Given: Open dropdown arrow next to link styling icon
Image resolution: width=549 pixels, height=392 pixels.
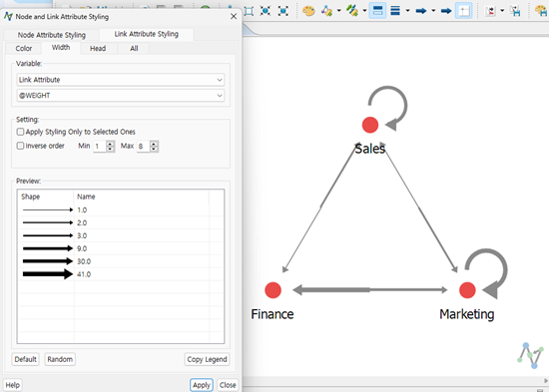Looking at the screenshot, I should point(364,11).
